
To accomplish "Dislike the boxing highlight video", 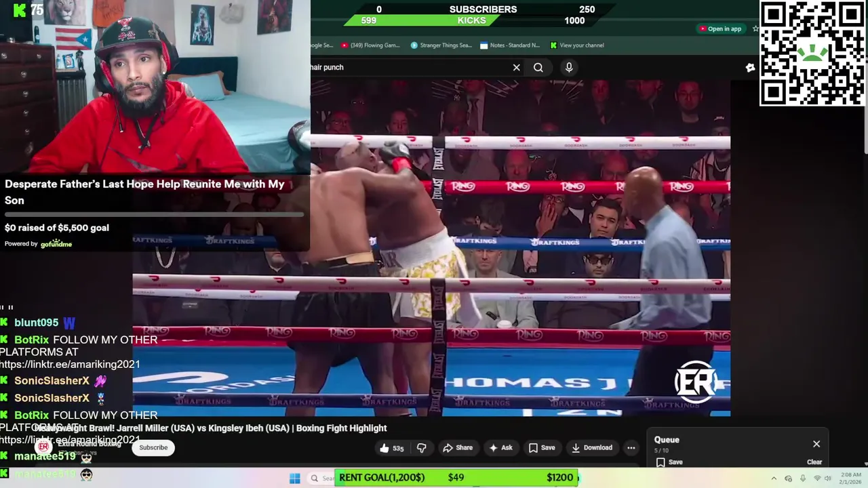I will click(421, 448).
